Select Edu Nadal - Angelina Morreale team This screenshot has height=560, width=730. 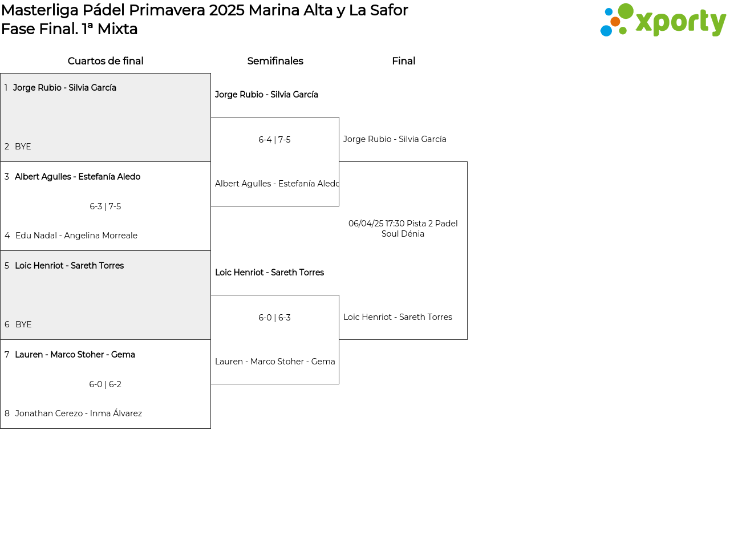click(76, 236)
